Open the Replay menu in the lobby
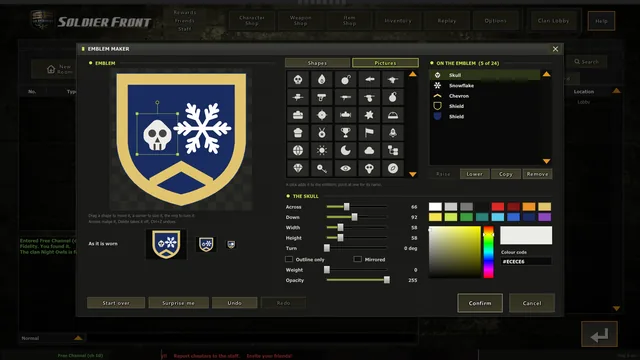640x360 pixels. click(447, 21)
